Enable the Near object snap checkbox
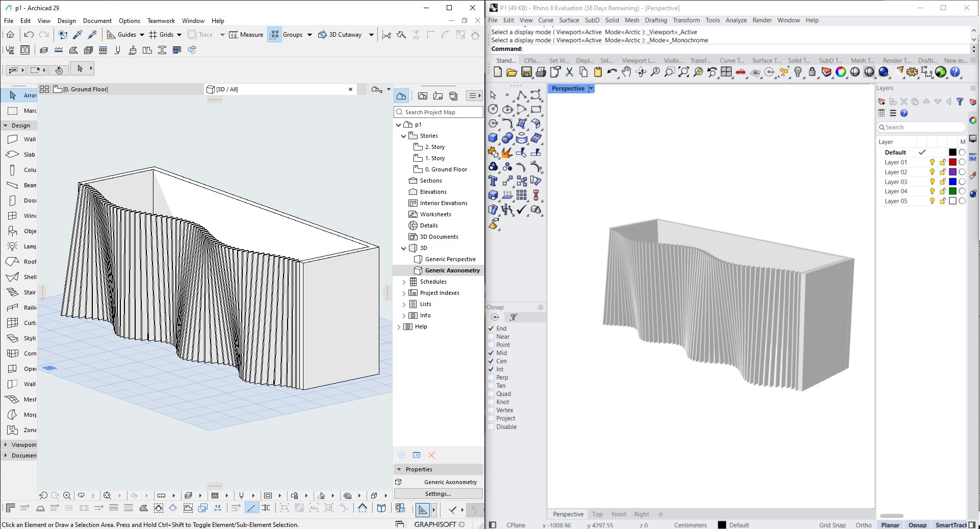The width and height of the screenshot is (980, 529). click(491, 337)
